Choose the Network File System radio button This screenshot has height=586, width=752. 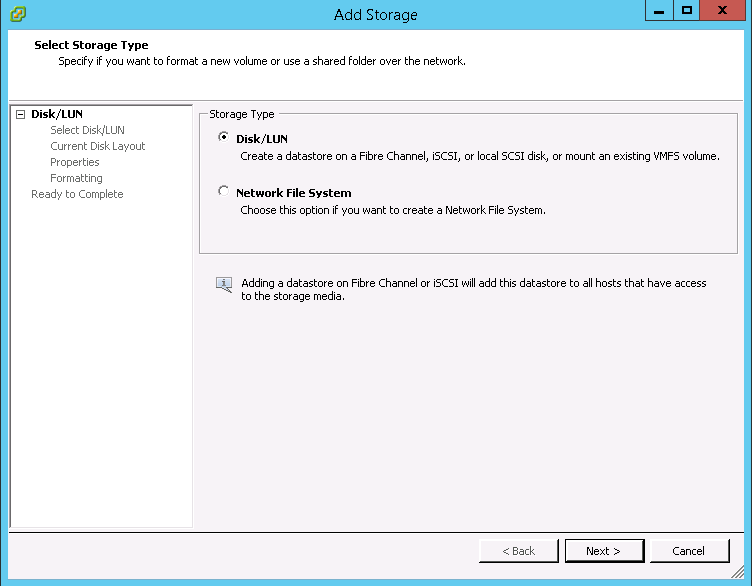point(223,192)
